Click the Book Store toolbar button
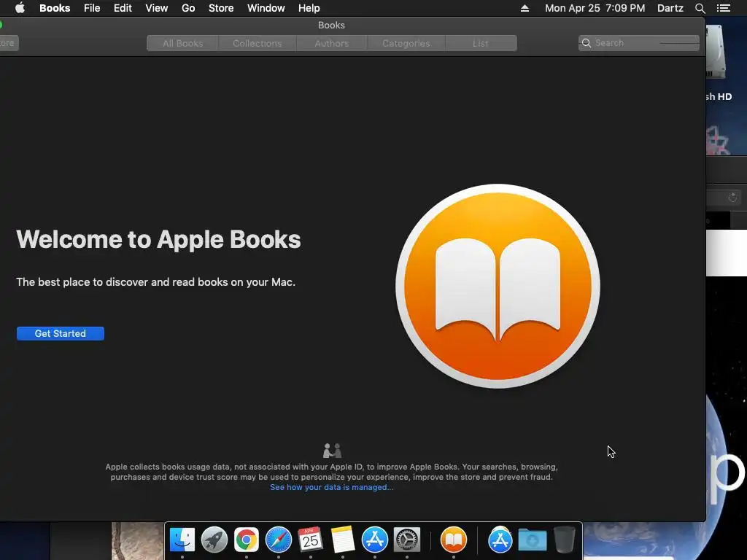Image resolution: width=747 pixels, height=560 pixels. [x=9, y=43]
